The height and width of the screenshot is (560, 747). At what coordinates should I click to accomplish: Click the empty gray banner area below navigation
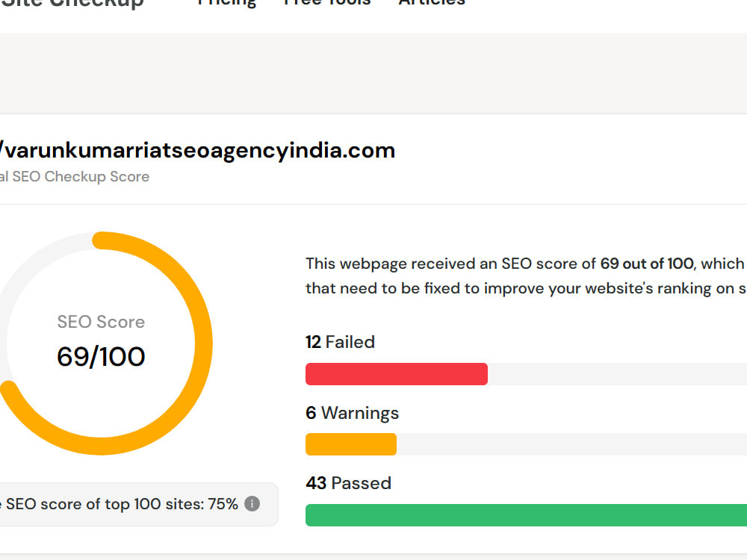point(373,73)
